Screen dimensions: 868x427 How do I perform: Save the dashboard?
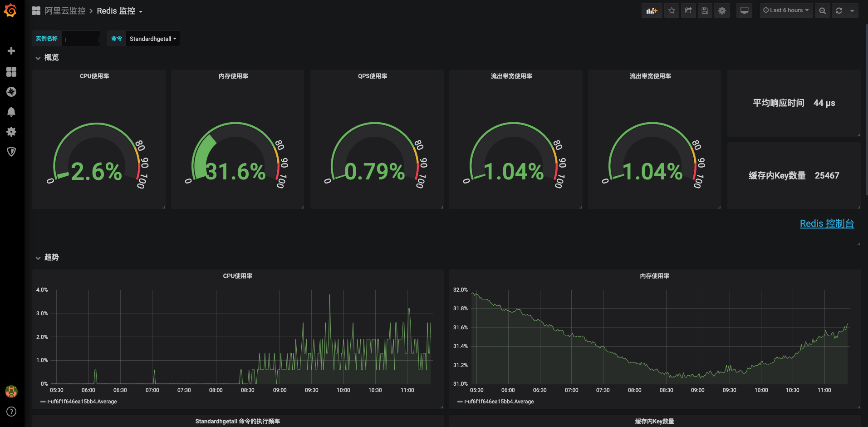point(705,10)
